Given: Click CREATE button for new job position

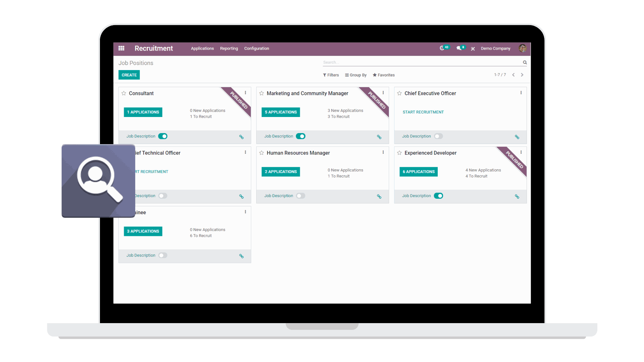Looking at the screenshot, I should click(x=129, y=75).
